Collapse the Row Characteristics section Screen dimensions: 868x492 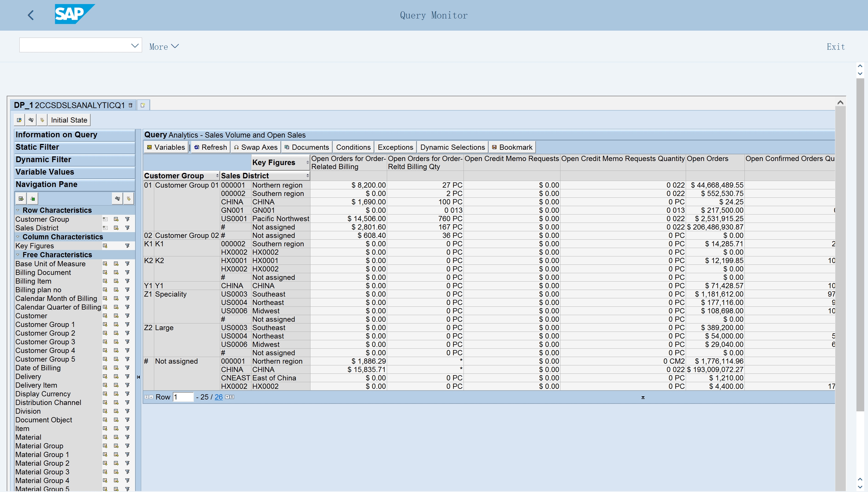click(x=18, y=210)
